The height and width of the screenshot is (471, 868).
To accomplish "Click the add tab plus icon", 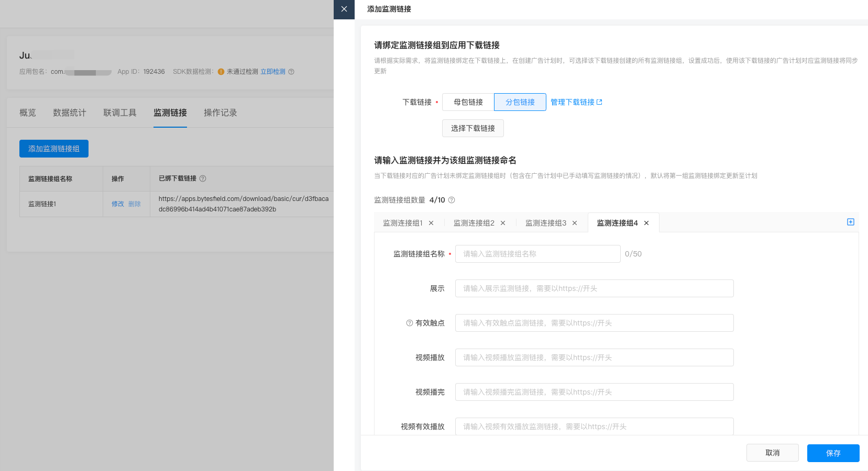I will click(x=851, y=222).
